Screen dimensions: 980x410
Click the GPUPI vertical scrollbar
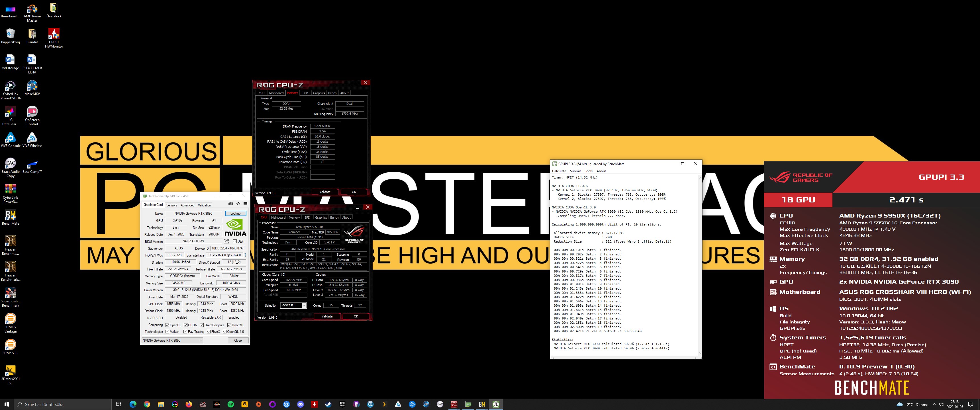coord(700,265)
